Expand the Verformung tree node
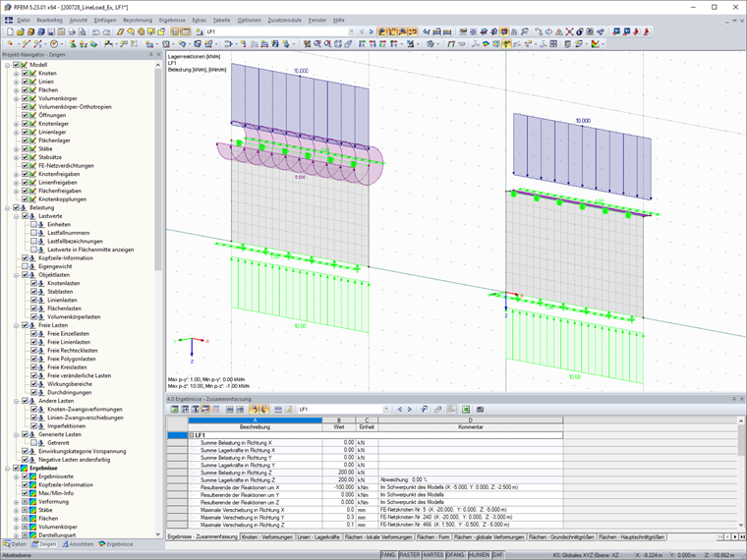The image size is (747, 560). pos(16,502)
